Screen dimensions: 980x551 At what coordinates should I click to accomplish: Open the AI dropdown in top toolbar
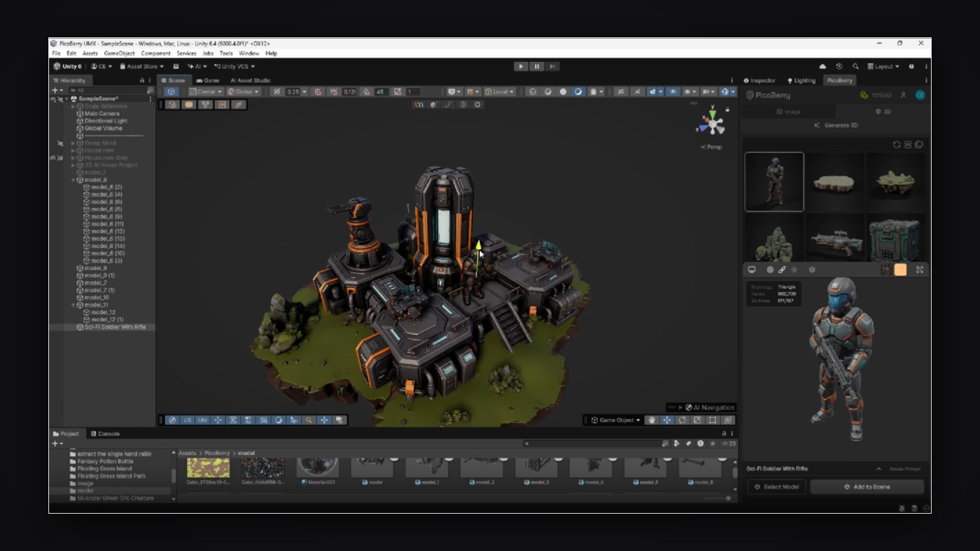pos(197,66)
